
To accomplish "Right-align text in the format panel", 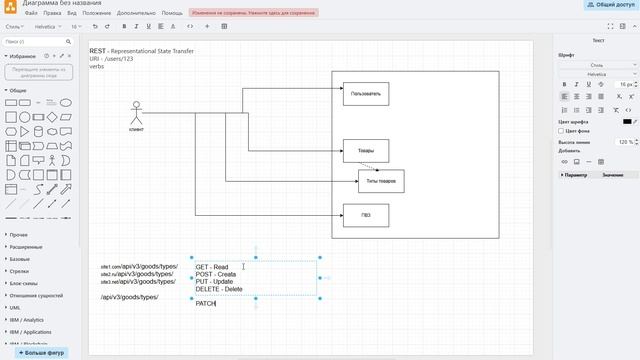I will point(589,97).
